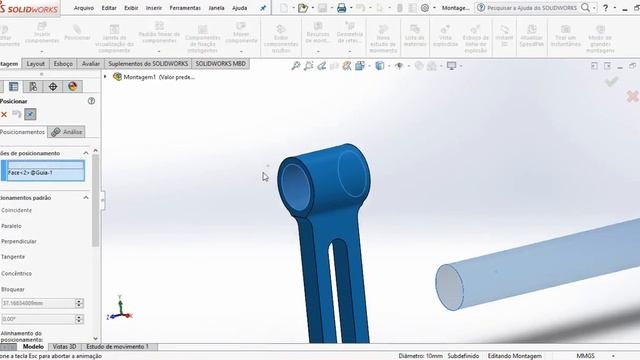
Task: Switch to the SOLIDWORKS MBD tab
Action: [x=220, y=64]
